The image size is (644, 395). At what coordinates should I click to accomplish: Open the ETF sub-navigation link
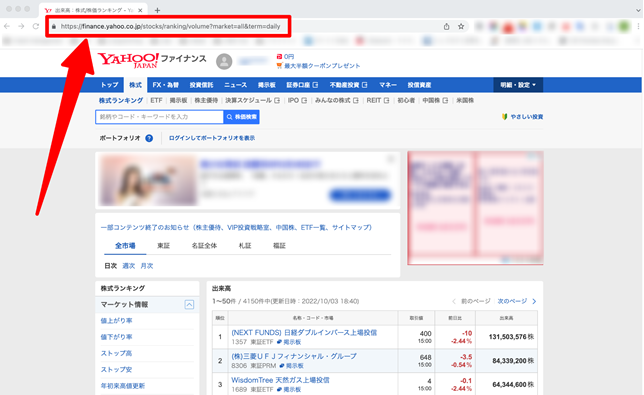156,101
